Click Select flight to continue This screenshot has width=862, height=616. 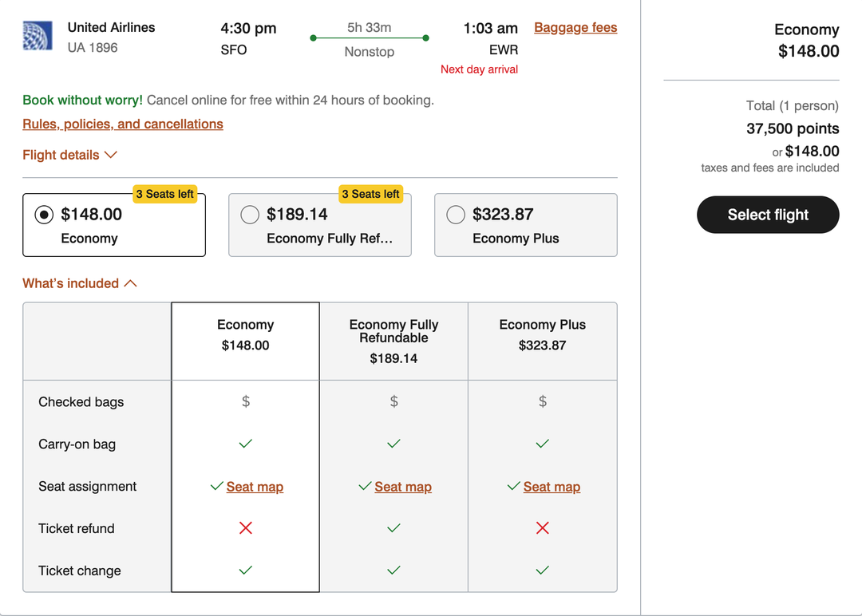(767, 215)
